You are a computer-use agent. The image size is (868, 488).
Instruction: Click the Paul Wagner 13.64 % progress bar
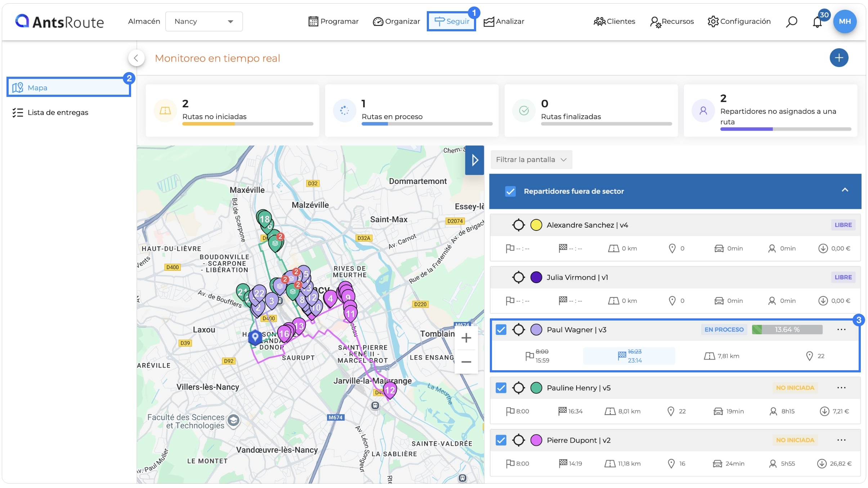787,330
